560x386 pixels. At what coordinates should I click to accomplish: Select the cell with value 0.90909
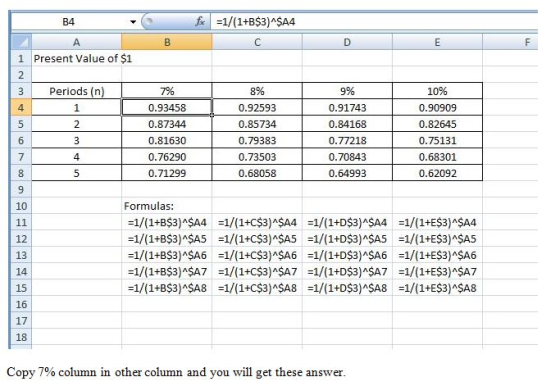click(x=437, y=107)
